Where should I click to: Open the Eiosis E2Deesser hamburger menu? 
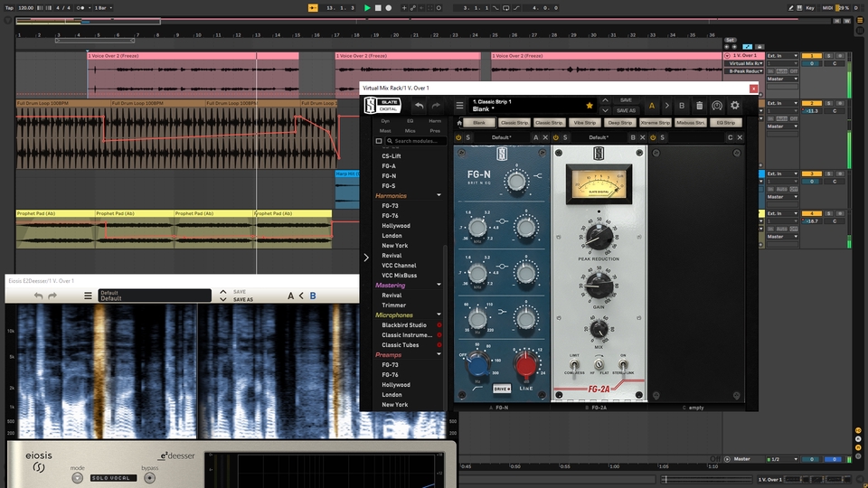coord(88,296)
